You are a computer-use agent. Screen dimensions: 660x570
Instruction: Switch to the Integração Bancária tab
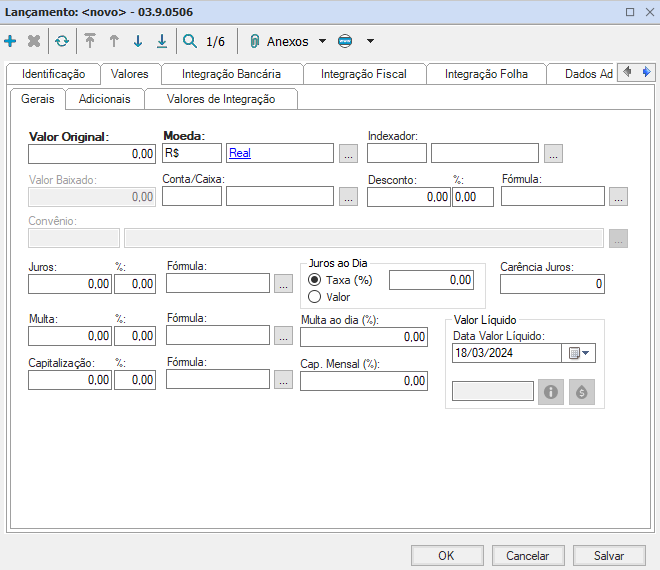click(x=231, y=74)
